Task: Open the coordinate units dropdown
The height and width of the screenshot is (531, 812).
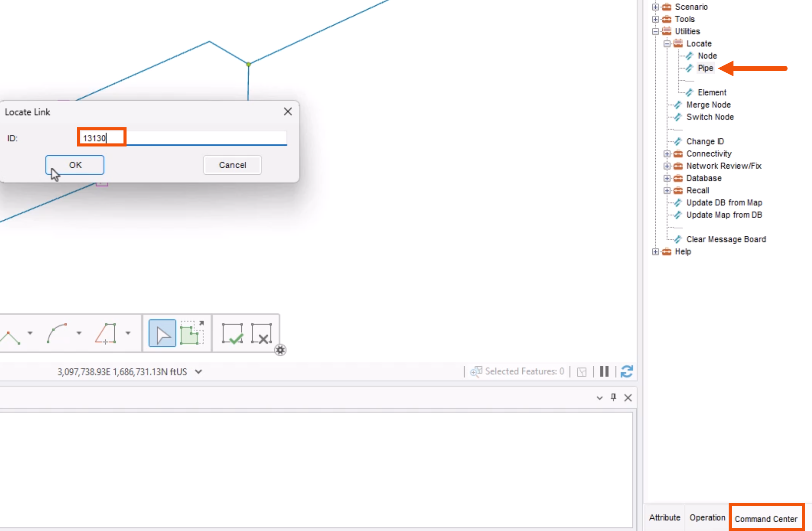Action: [x=199, y=371]
